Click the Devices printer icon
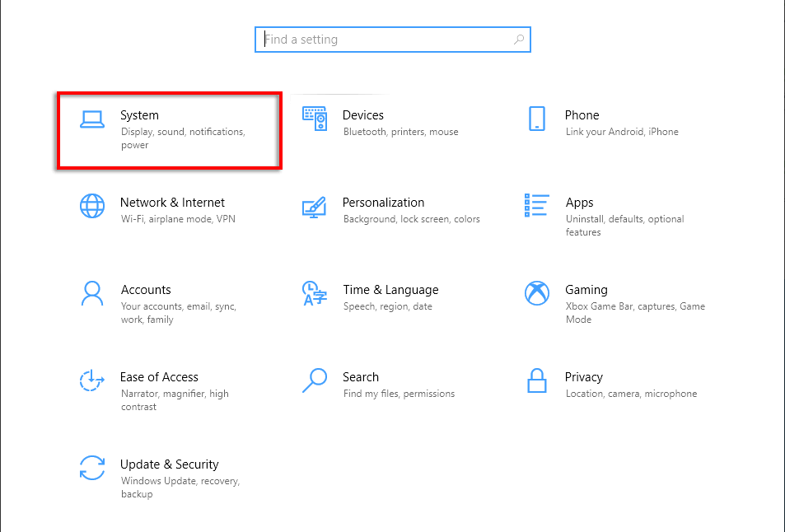 point(314,119)
